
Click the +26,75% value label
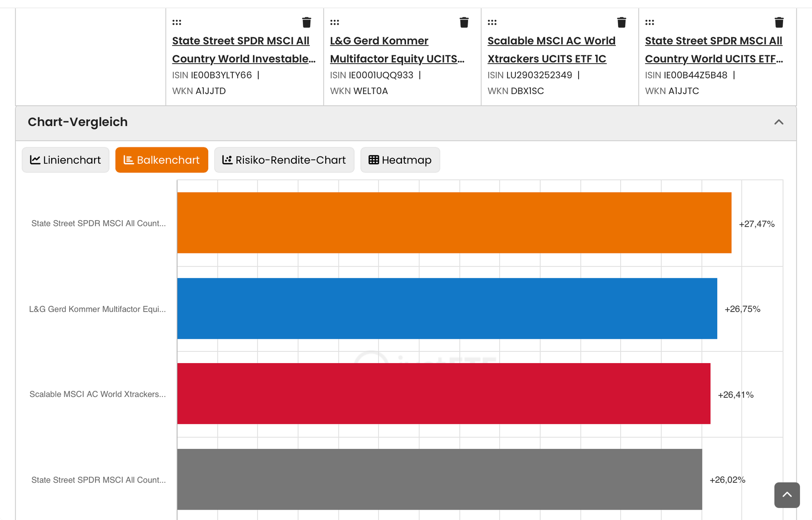(x=742, y=309)
